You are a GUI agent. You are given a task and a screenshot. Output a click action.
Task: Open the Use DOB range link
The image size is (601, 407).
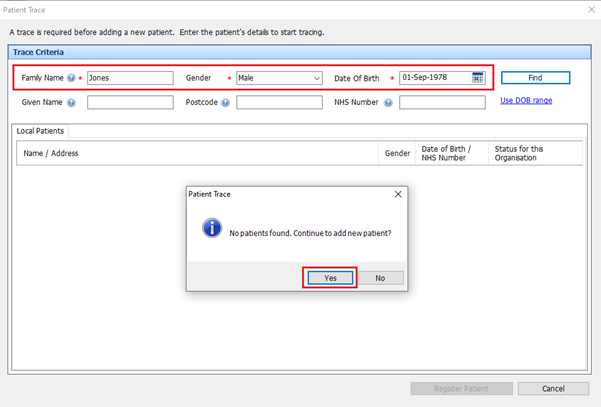click(526, 100)
